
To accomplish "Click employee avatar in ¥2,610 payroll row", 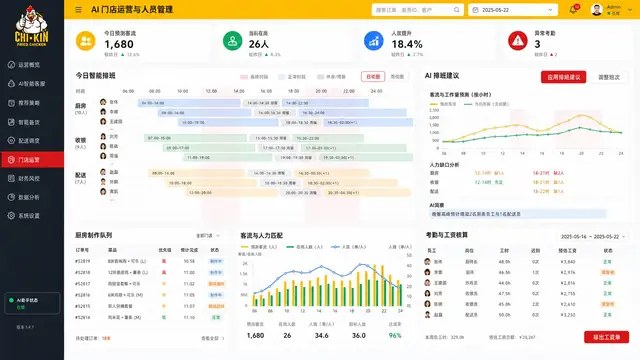I will [427, 304].
